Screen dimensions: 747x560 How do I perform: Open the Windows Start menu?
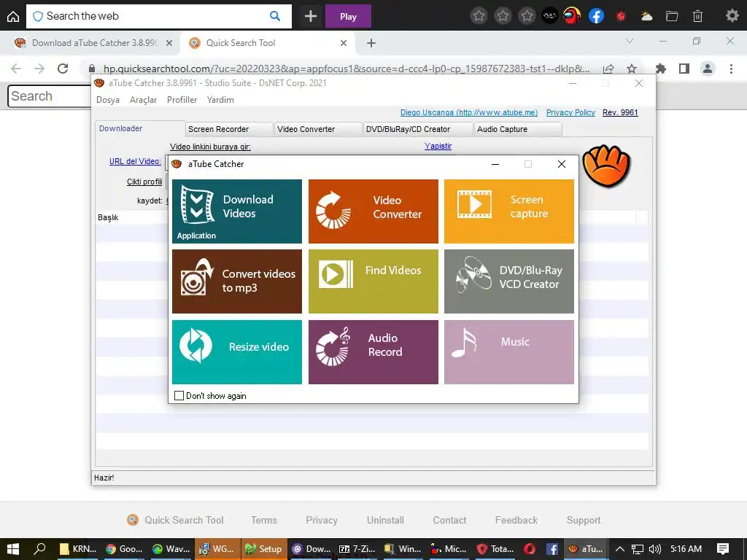(x=13, y=549)
